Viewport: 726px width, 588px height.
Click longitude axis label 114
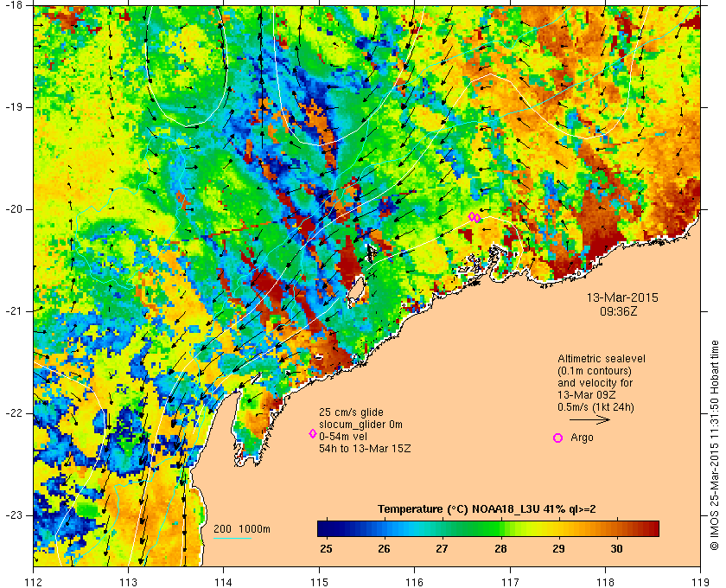click(223, 581)
